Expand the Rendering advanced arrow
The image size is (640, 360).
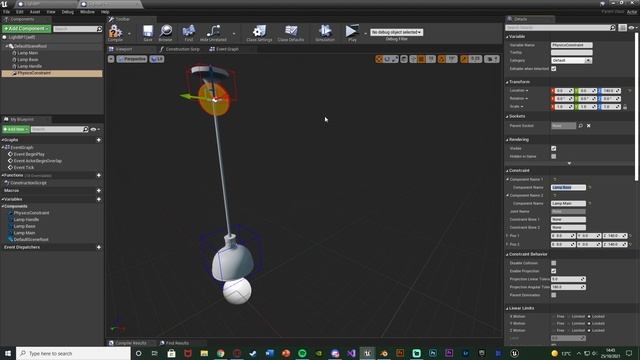click(x=569, y=163)
